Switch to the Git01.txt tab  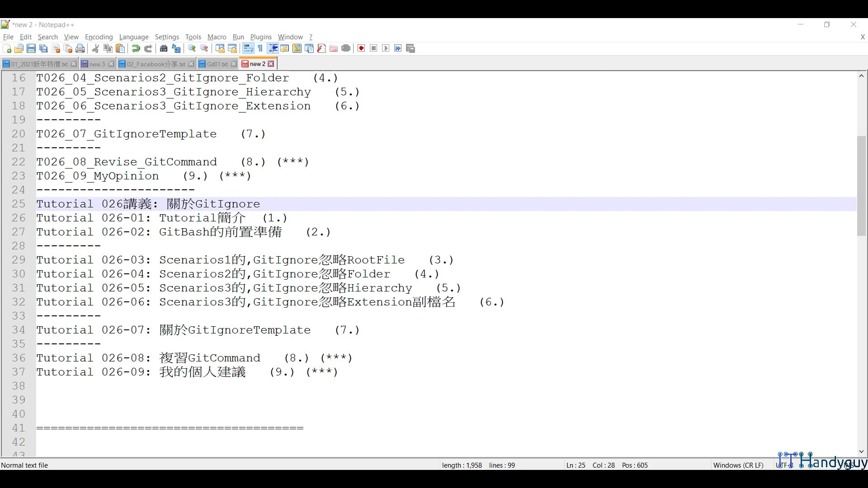(x=217, y=64)
